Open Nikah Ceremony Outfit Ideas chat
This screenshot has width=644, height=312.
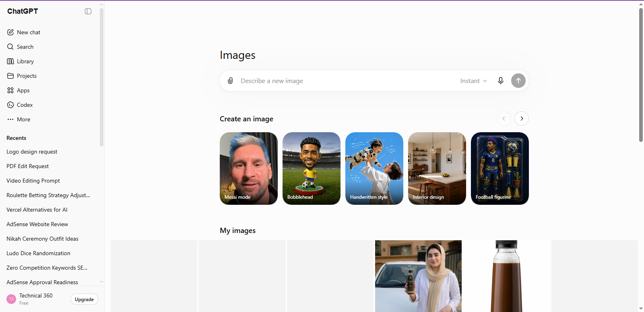click(50, 239)
